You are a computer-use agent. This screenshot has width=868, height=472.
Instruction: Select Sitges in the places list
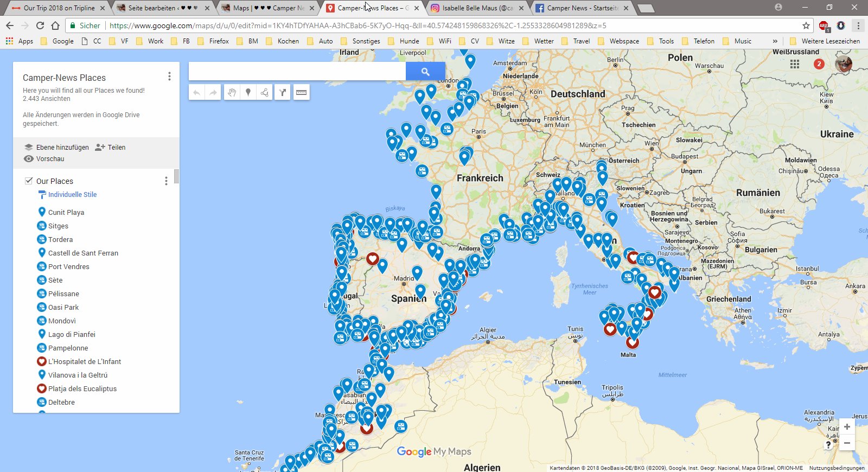coord(58,226)
